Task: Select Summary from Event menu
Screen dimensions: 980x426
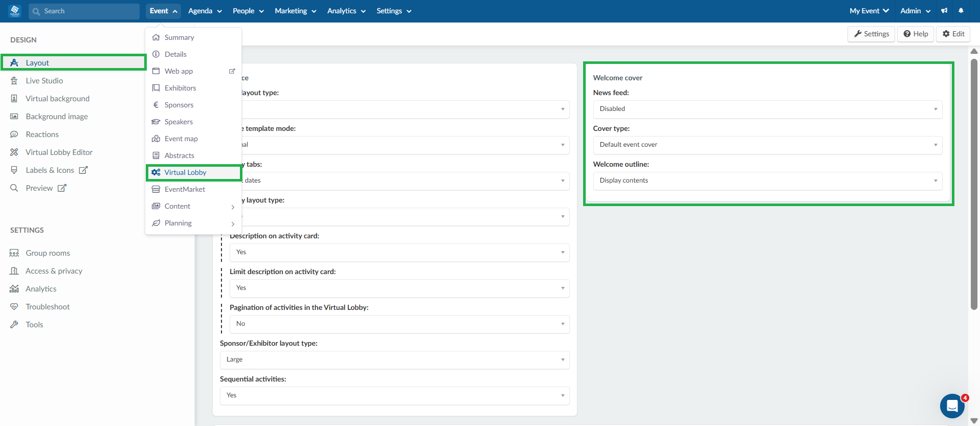Action: click(193, 37)
